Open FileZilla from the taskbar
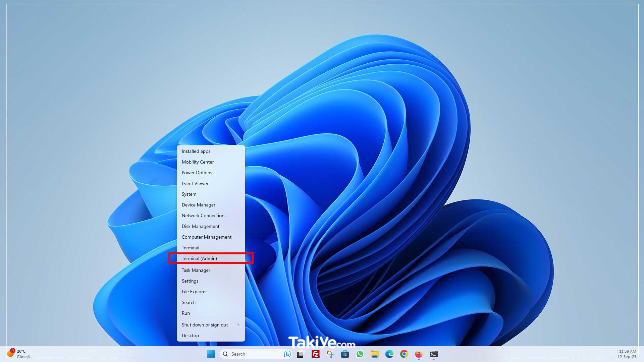Image resolution: width=644 pixels, height=362 pixels. coord(315,354)
